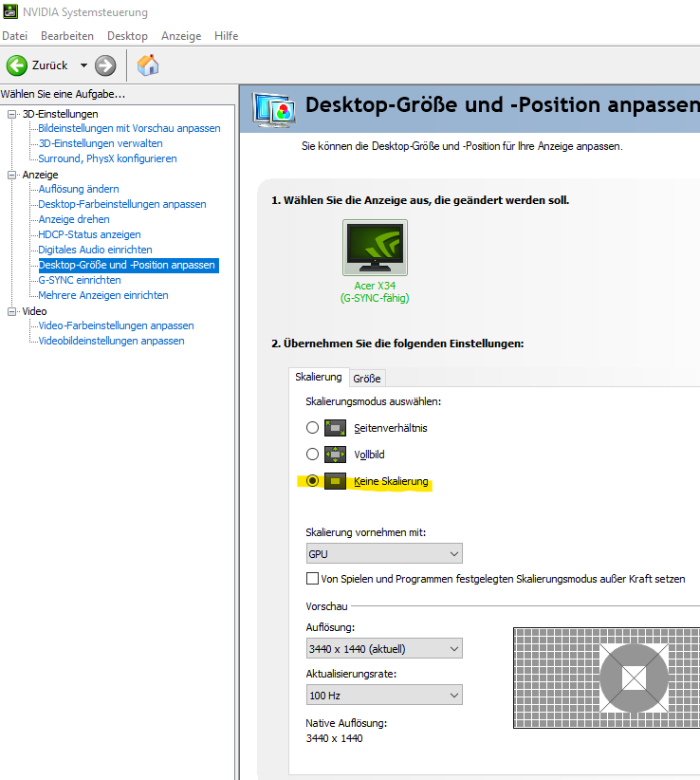
Task: Select the Acer X34 monitor icon
Action: coord(375,248)
